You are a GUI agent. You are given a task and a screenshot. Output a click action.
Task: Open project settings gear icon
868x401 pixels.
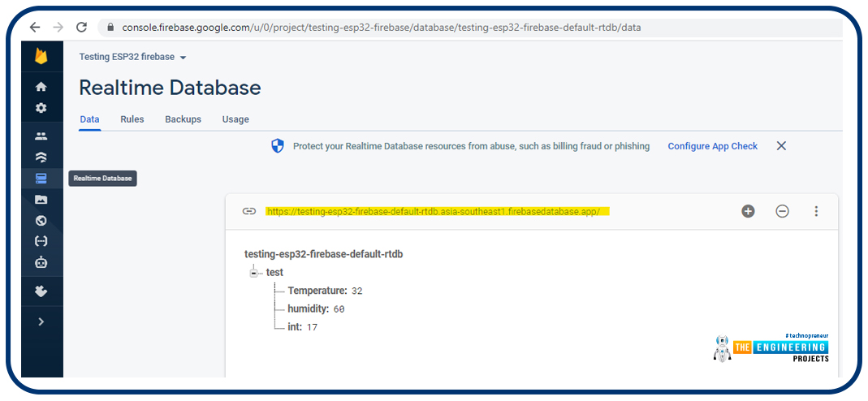41,108
